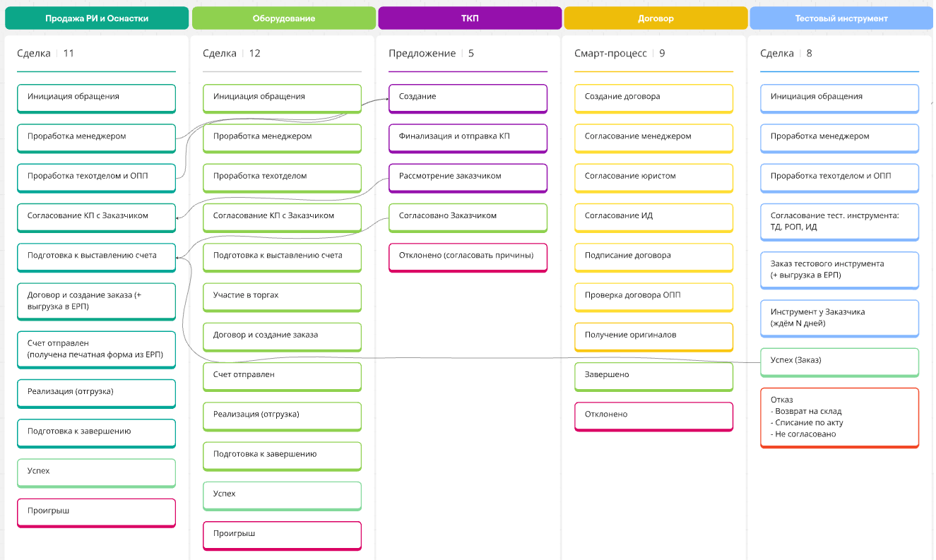
Task: Click the Проверка договора ОПП card
Action: click(x=653, y=296)
